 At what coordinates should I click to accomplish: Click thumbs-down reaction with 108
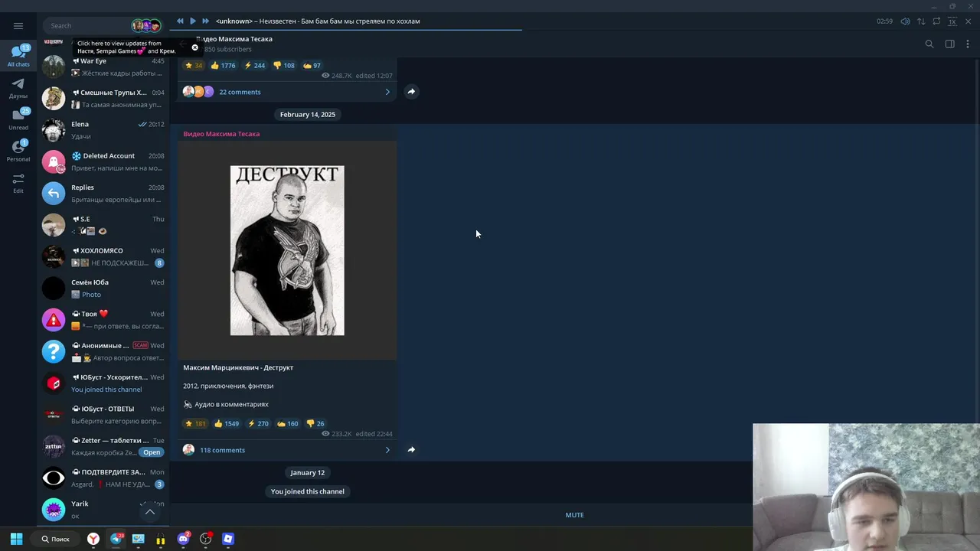(x=284, y=65)
